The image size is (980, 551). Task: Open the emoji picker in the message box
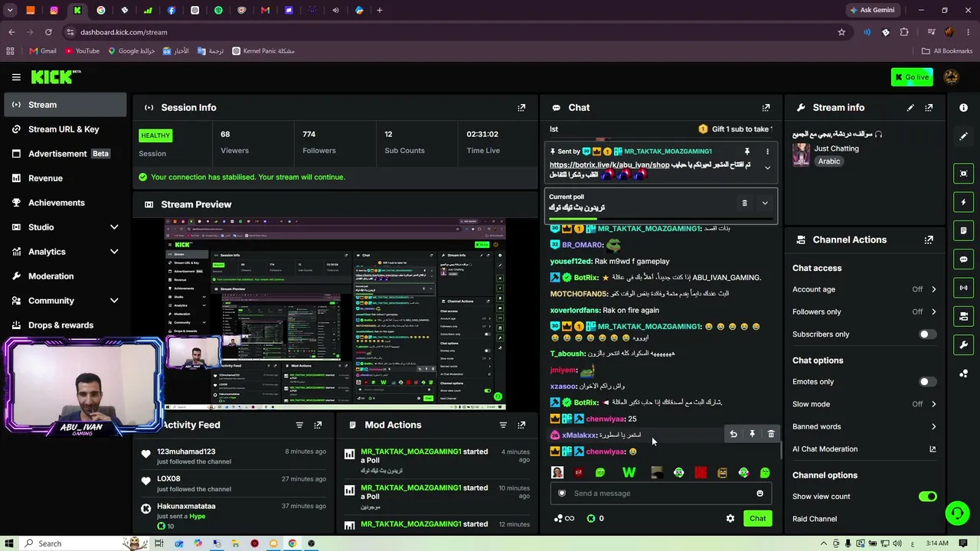[x=759, y=494]
